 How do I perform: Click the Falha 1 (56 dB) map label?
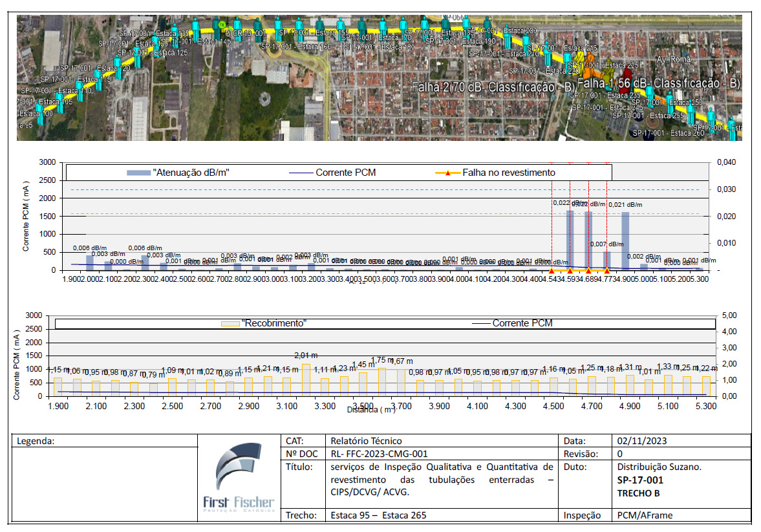(x=658, y=84)
